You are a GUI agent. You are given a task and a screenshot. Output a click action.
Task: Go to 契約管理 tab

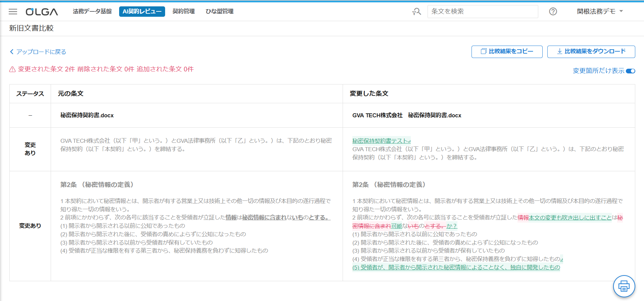coord(184,11)
